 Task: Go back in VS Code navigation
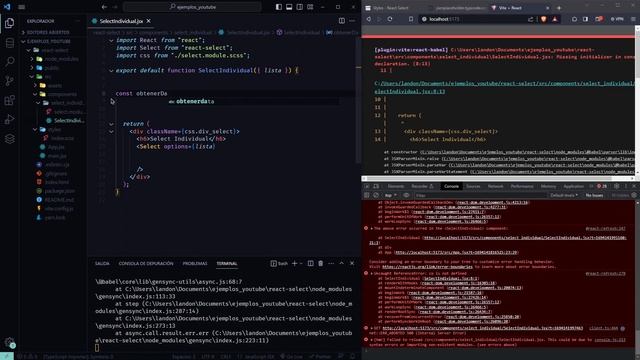104,7
